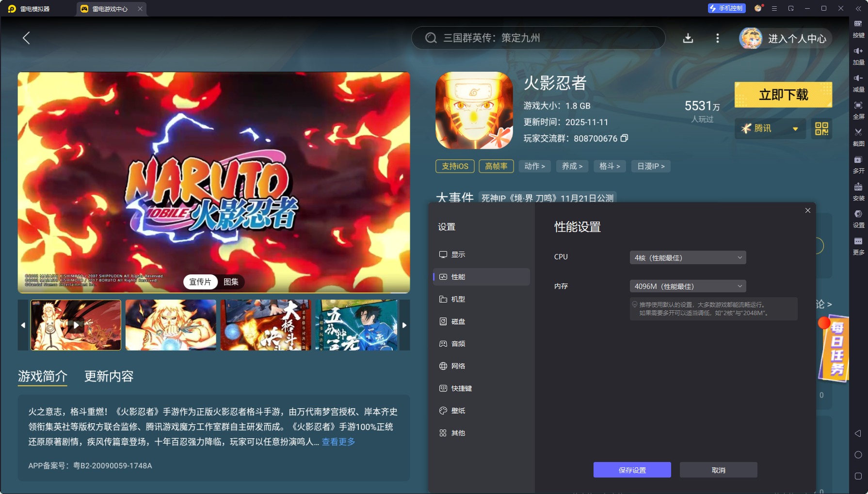Tap the Android home circle button
Screen dimensions: 868x494
858,455
